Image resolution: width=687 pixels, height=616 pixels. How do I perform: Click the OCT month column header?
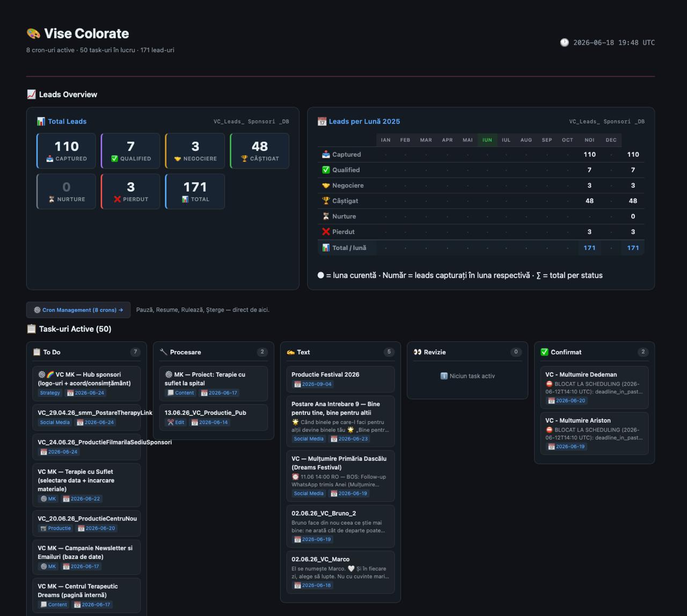[x=567, y=140]
